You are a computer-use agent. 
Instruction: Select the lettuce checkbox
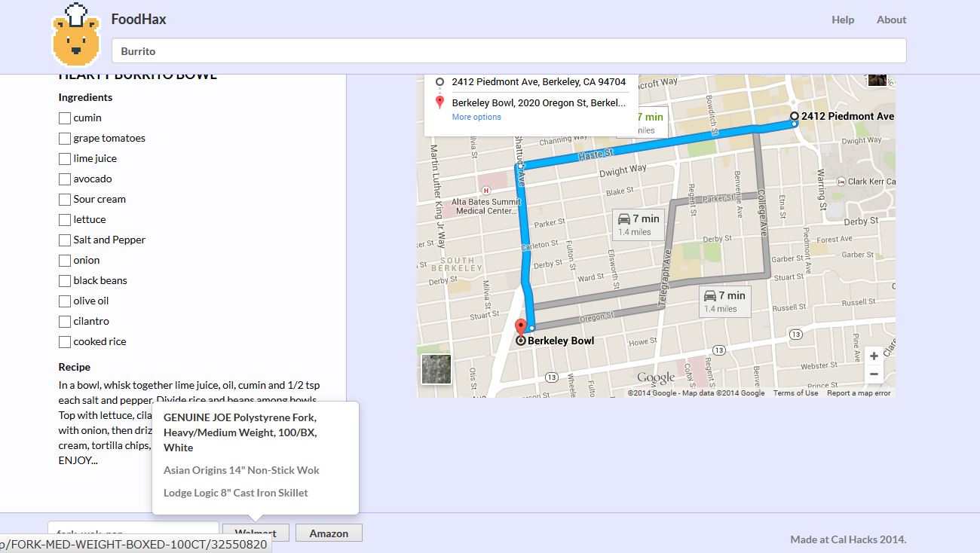pyautogui.click(x=65, y=220)
